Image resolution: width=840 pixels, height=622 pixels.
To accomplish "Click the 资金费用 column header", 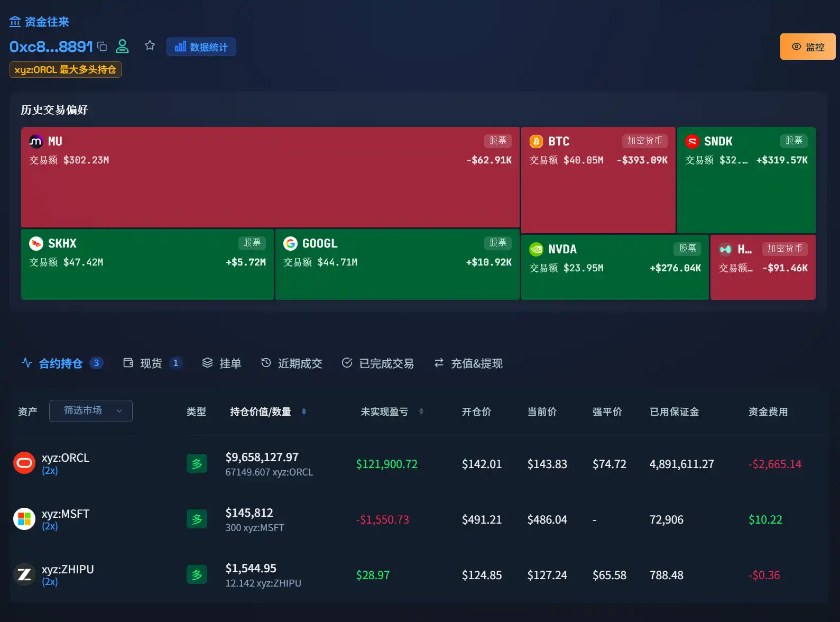I will (768, 411).
